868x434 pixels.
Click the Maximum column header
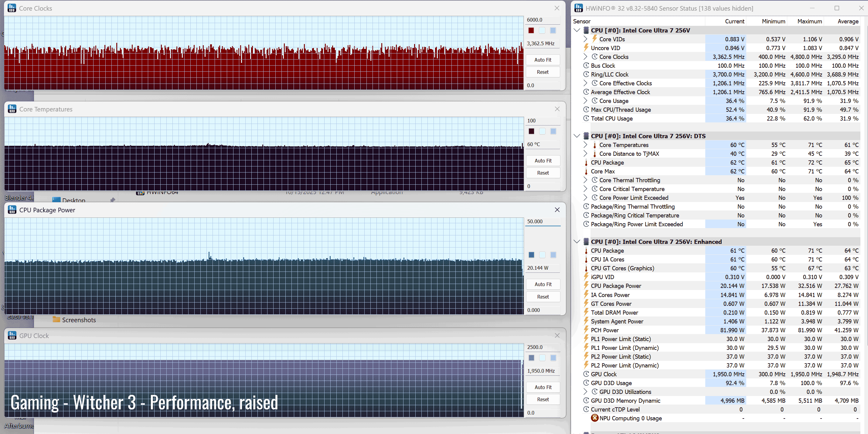[809, 21]
